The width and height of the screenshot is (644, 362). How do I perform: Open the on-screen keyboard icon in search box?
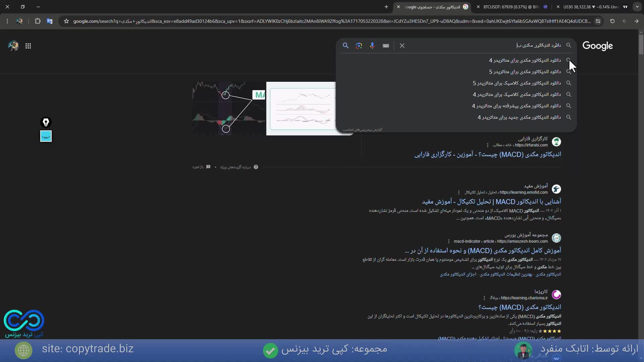click(x=386, y=46)
